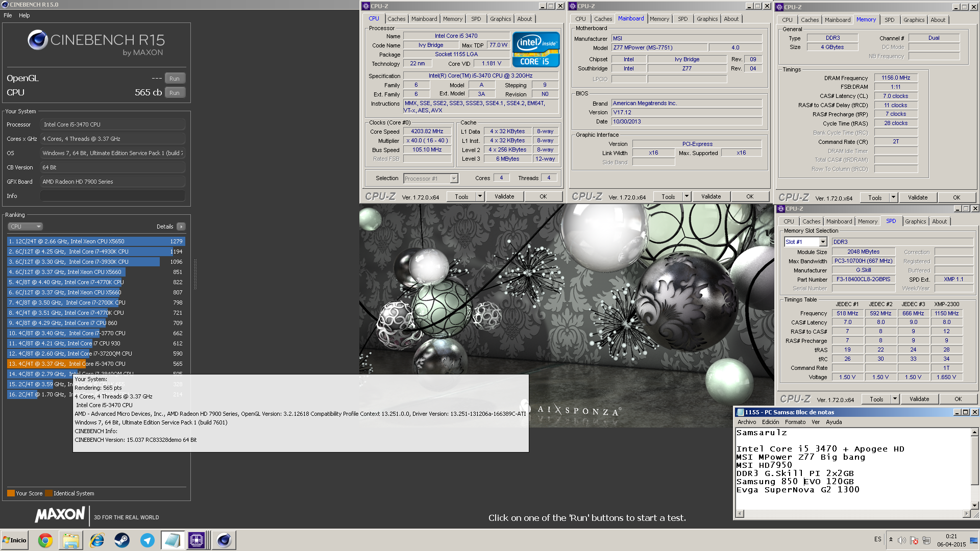
Task: Click the Notepad title bar icon
Action: click(x=740, y=412)
